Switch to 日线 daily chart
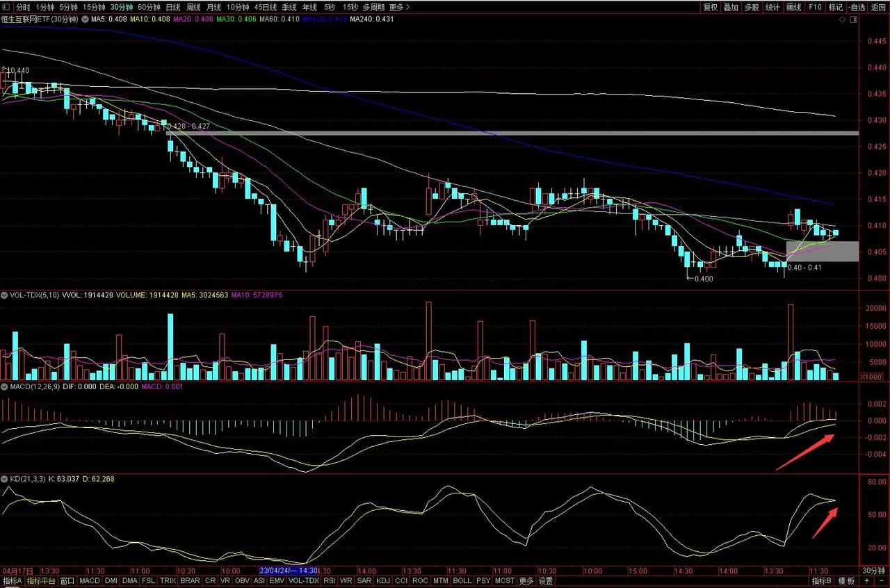The width and height of the screenshot is (890, 588). 173,7
